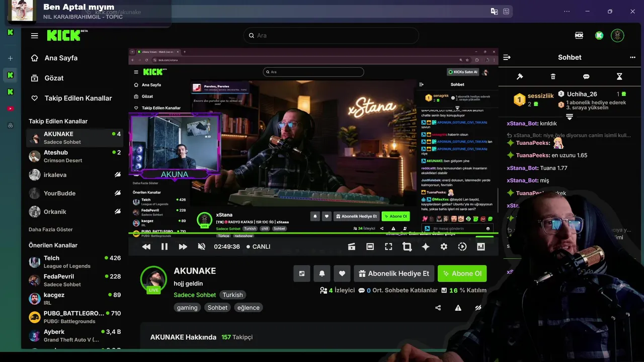Click the eğlence tag
The height and width of the screenshot is (362, 644).
pyautogui.click(x=249, y=308)
